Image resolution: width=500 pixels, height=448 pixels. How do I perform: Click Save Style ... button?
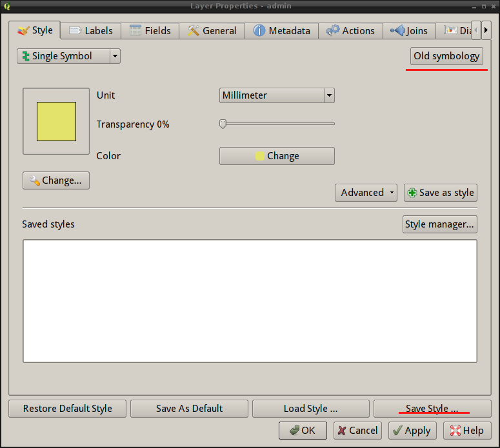432,409
